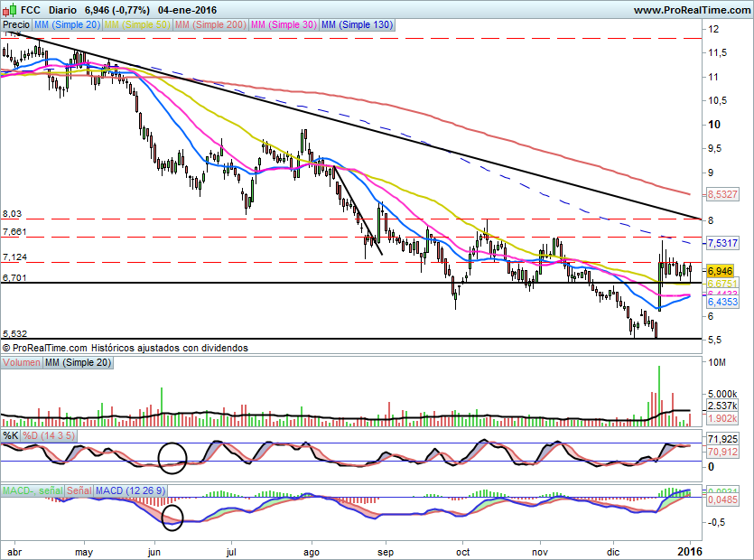Click the yellow MM (Simple 50) label

[137, 25]
